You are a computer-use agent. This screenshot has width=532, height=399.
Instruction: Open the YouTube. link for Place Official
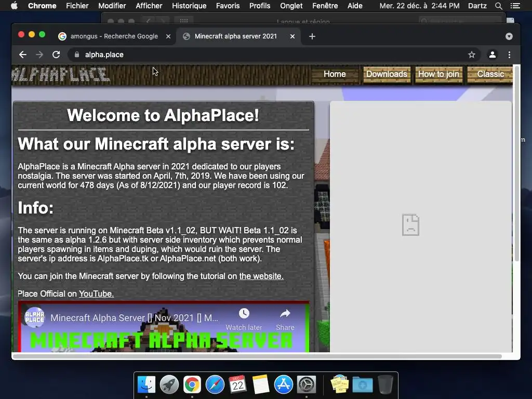(x=96, y=294)
